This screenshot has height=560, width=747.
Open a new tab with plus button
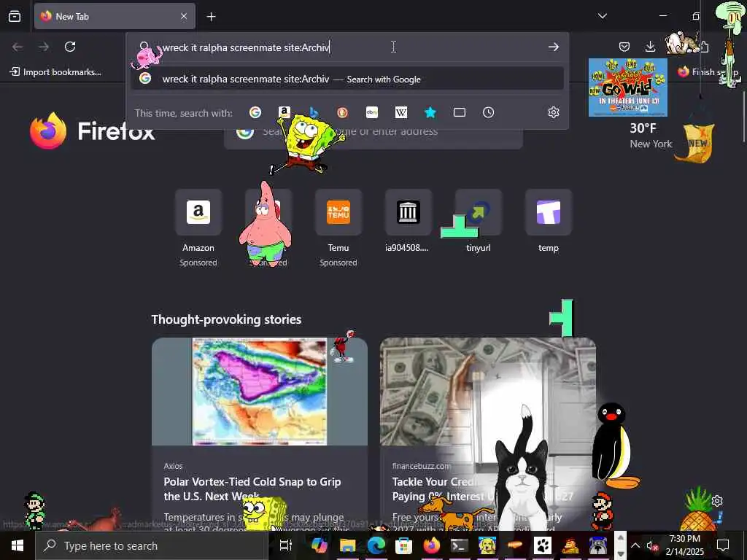pyautogui.click(x=211, y=17)
